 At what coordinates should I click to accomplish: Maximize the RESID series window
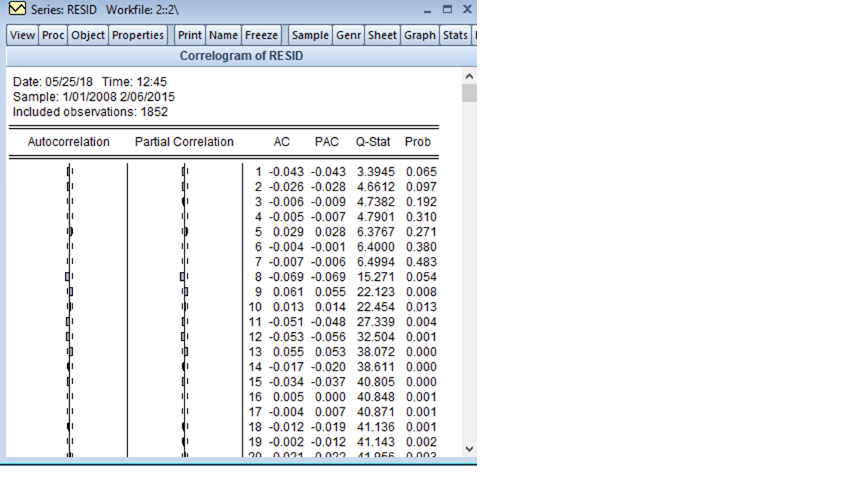(x=448, y=9)
